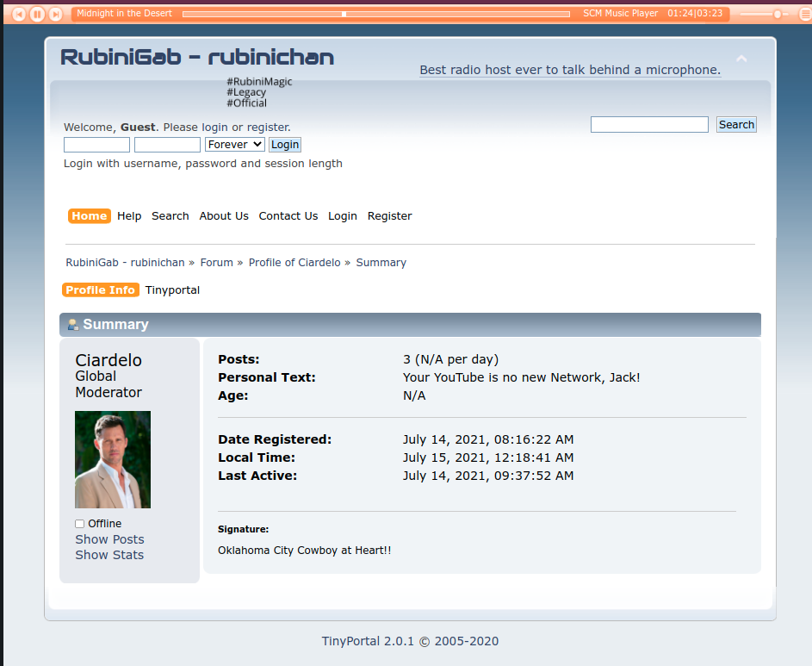Open the Forever session length dropdown
812x666 pixels.
click(x=235, y=145)
